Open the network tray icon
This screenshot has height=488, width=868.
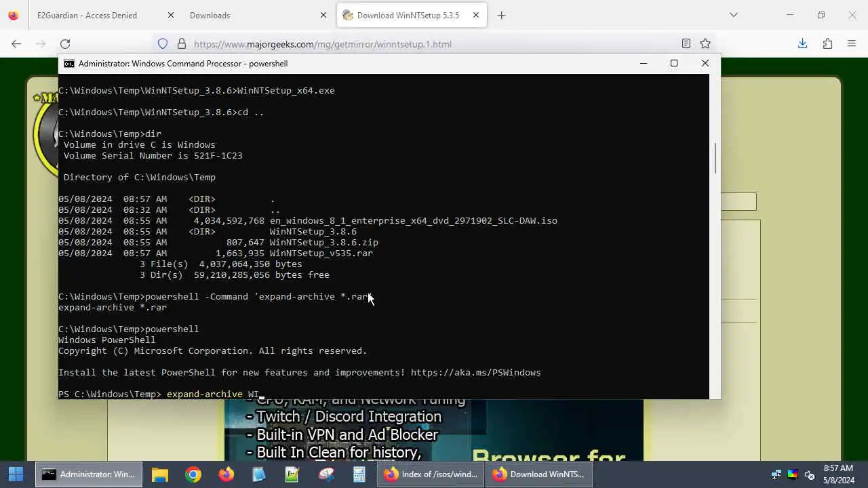[x=776, y=474]
